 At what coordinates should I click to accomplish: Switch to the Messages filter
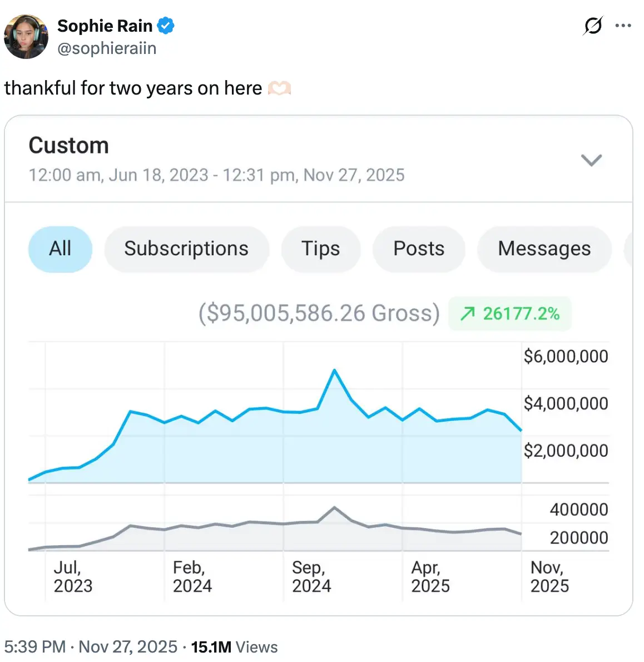(x=544, y=249)
